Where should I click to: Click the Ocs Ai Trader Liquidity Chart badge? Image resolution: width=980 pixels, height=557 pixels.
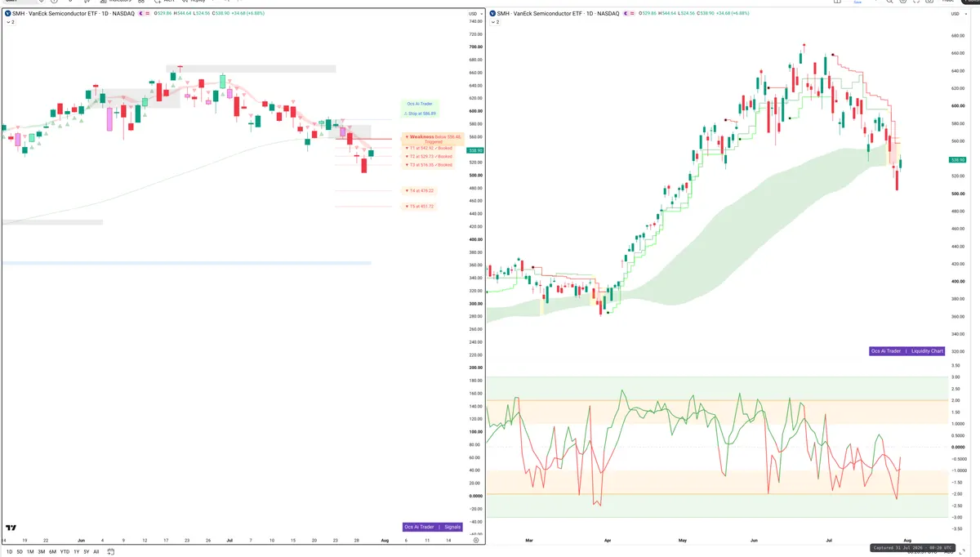pyautogui.click(x=907, y=351)
